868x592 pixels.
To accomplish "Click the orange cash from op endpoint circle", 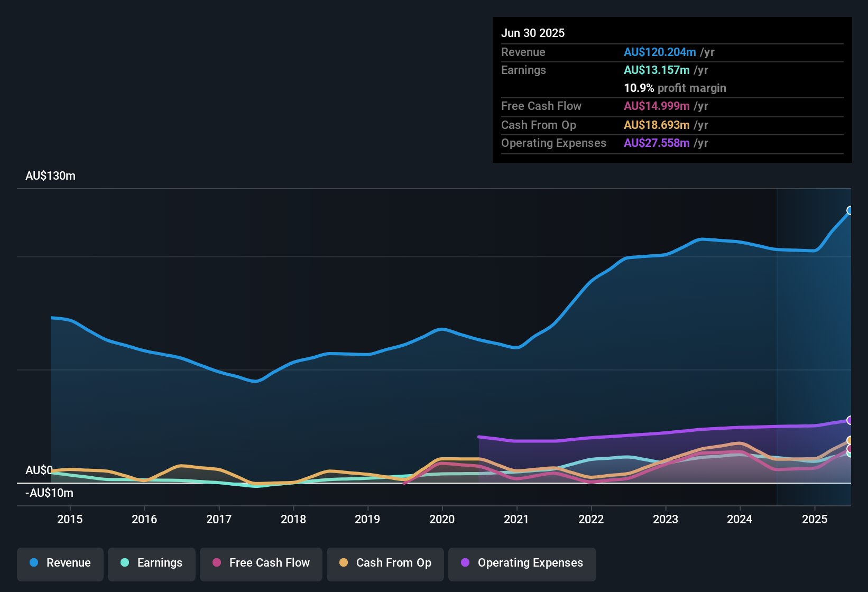I will [849, 439].
